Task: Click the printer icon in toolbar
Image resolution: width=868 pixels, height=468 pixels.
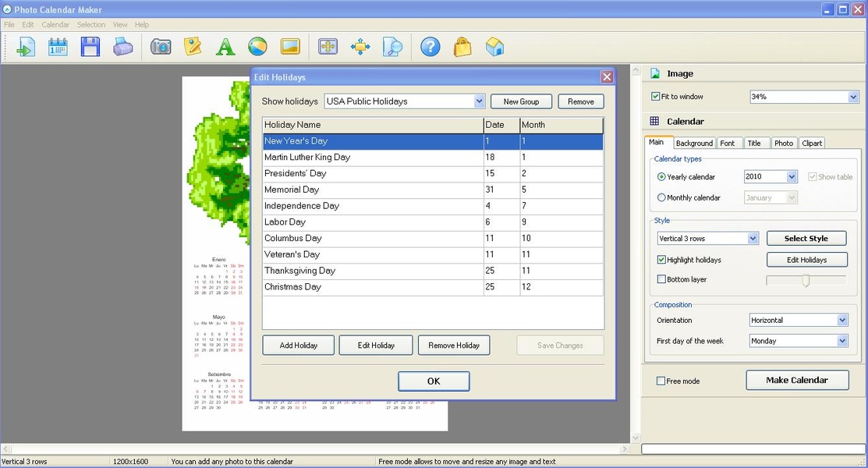Action: 122,47
